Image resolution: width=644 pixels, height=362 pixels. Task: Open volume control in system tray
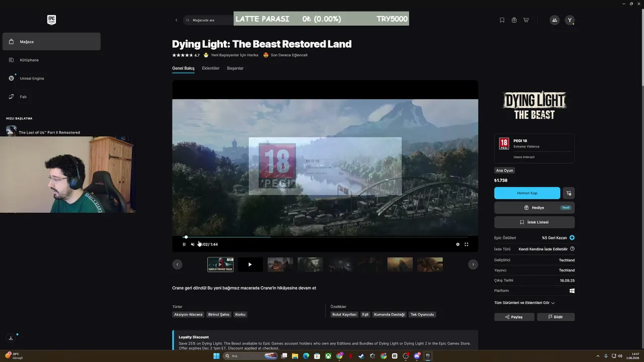tap(619, 356)
